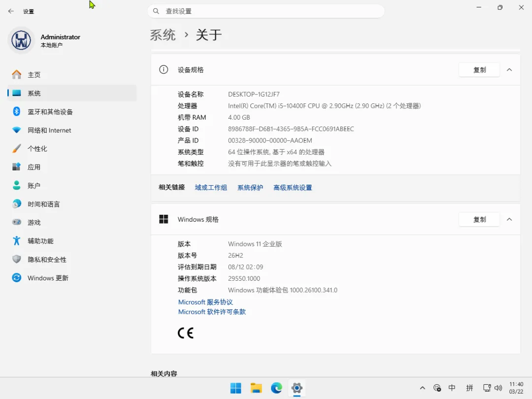532x399 pixels.
Task: Click the back arrow in Settings
Action: coord(11,11)
